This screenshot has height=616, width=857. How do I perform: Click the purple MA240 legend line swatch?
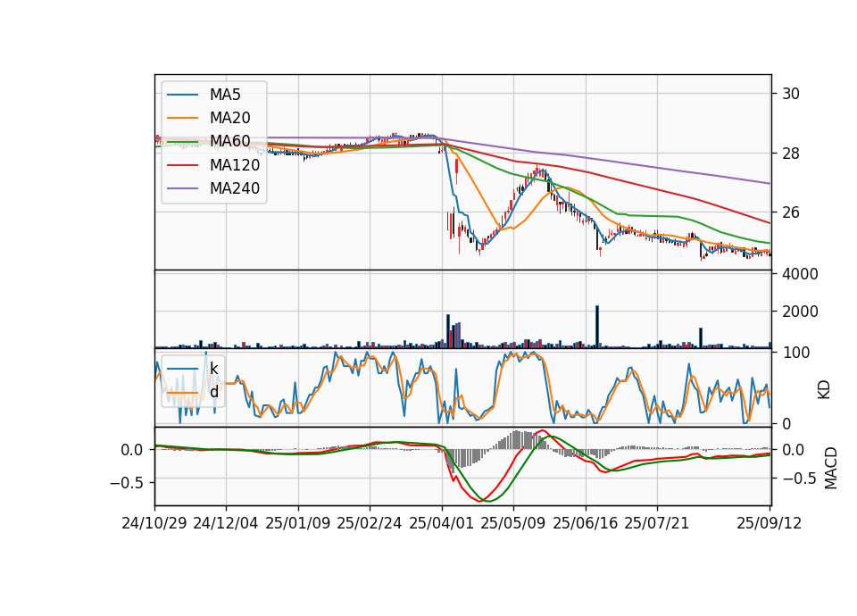pos(182,188)
